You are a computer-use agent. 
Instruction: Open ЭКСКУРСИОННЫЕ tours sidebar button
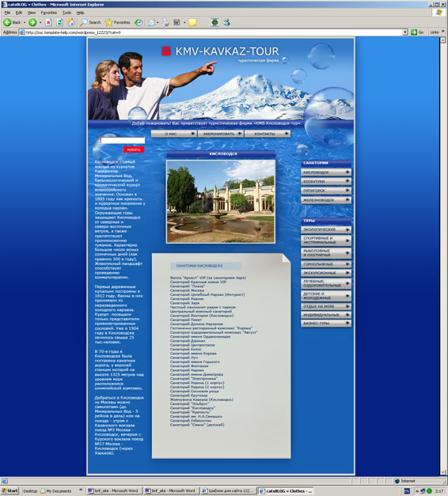pyautogui.click(x=326, y=272)
